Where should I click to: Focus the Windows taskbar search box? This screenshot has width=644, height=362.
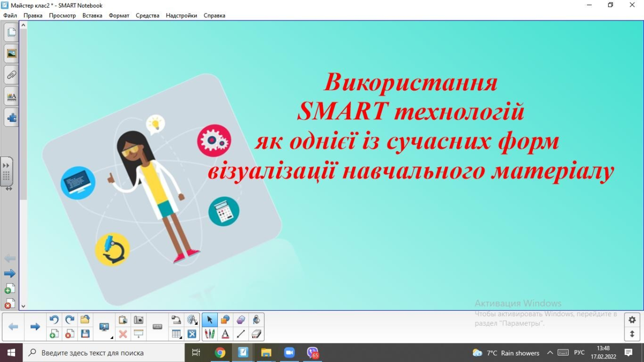click(103, 352)
